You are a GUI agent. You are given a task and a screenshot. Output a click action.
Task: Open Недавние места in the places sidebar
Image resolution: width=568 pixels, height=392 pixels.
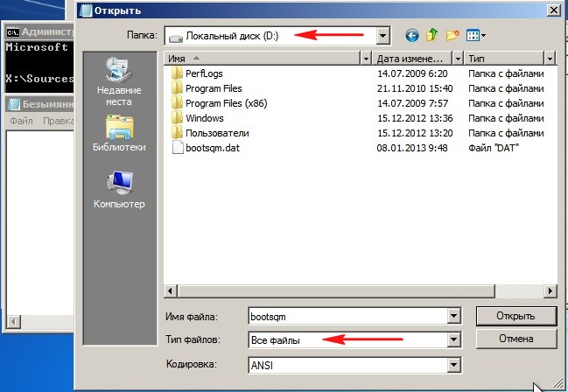click(x=118, y=81)
